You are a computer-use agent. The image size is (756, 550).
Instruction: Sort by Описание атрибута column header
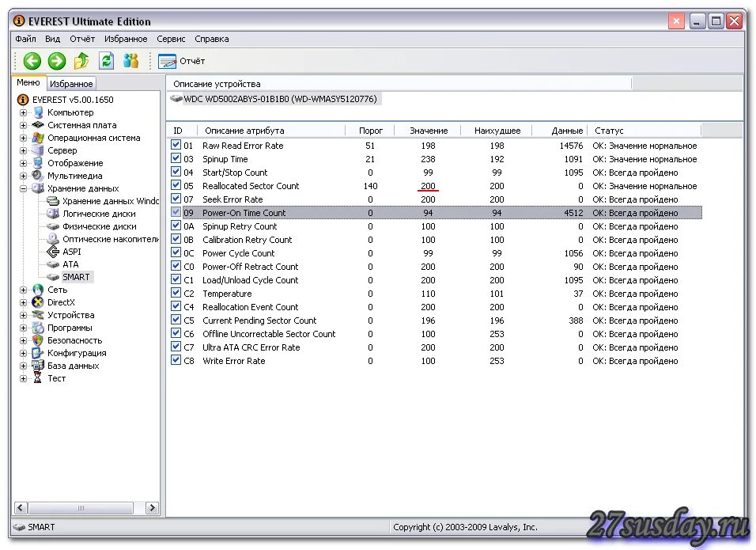tap(271, 131)
